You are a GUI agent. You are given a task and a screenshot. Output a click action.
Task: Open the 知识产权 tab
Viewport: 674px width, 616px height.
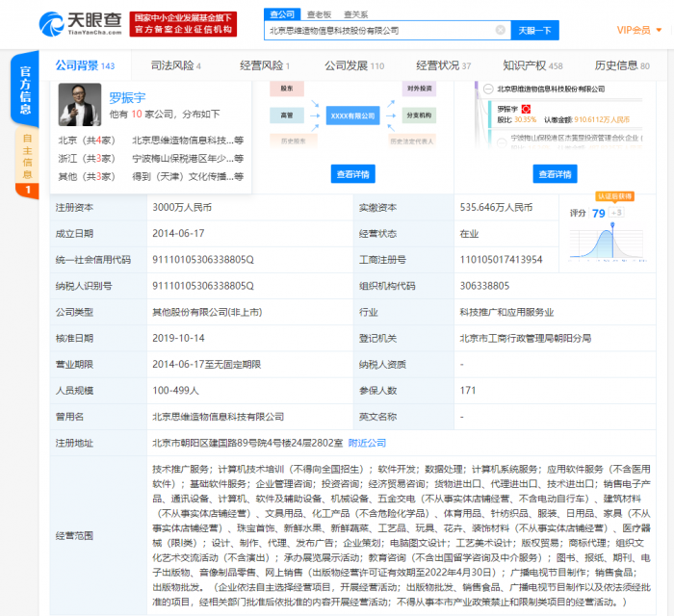[x=532, y=65]
